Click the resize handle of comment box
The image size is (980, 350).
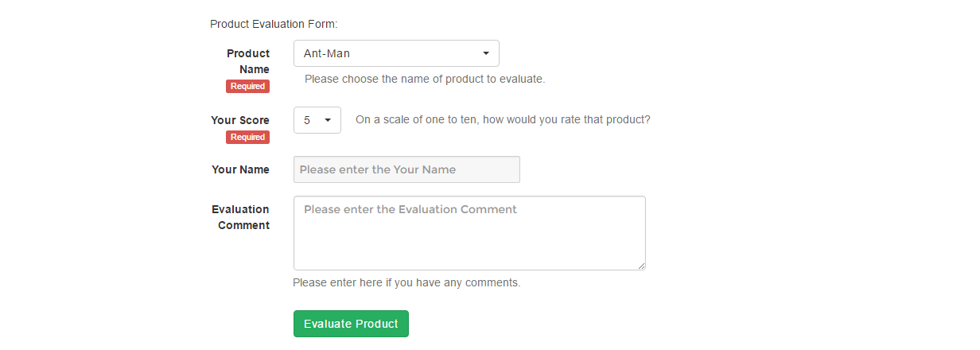pyautogui.click(x=640, y=265)
